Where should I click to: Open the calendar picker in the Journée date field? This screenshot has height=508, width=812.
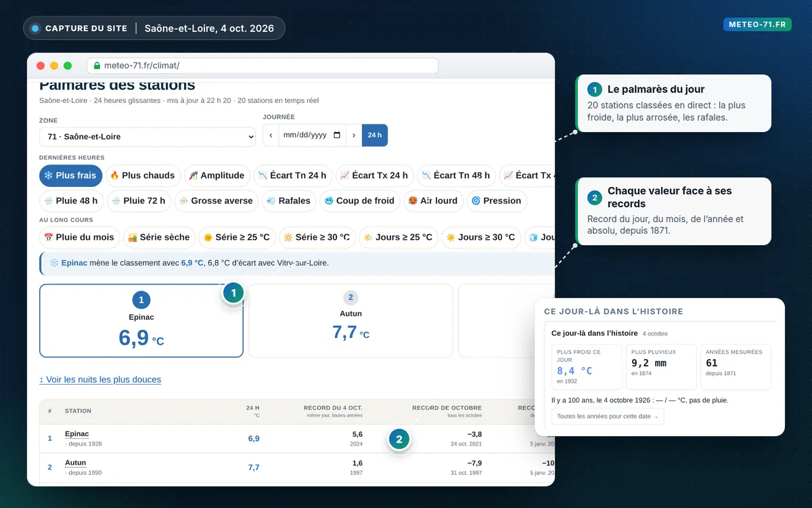(x=338, y=135)
